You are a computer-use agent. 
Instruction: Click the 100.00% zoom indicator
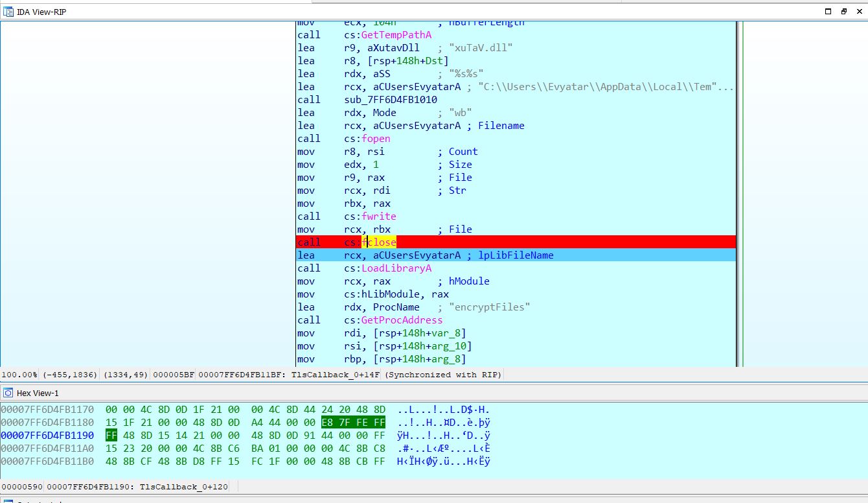(x=19, y=375)
